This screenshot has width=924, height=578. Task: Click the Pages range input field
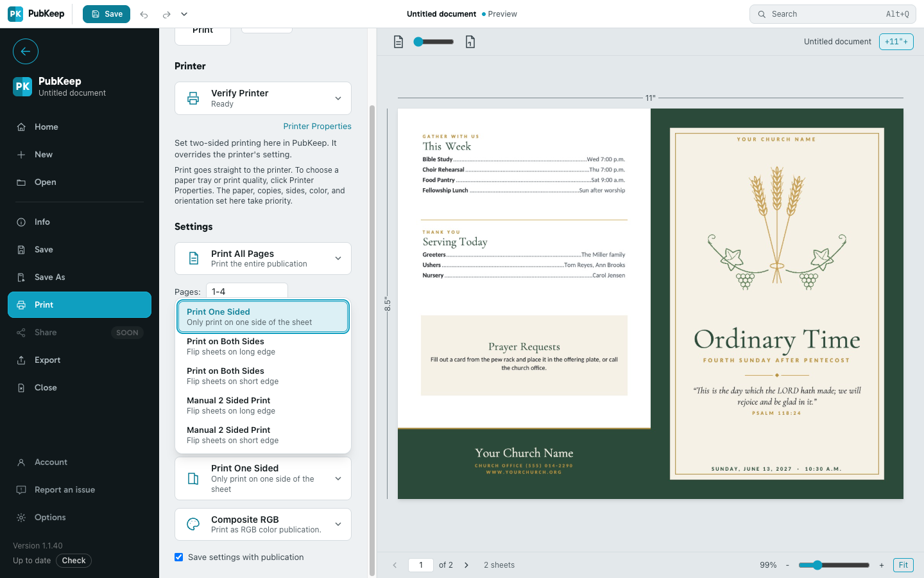pos(247,291)
